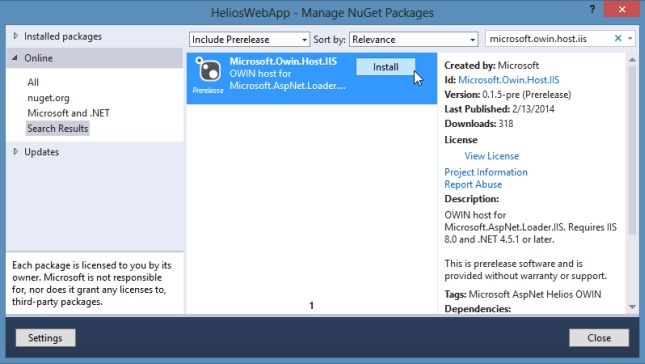Click the details pane scrollbar down arrow
The height and width of the screenshot is (364, 645).
(x=632, y=307)
